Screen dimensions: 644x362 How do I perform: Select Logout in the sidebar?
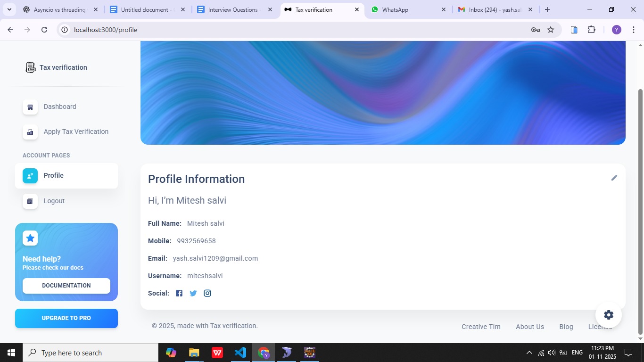pos(54,201)
